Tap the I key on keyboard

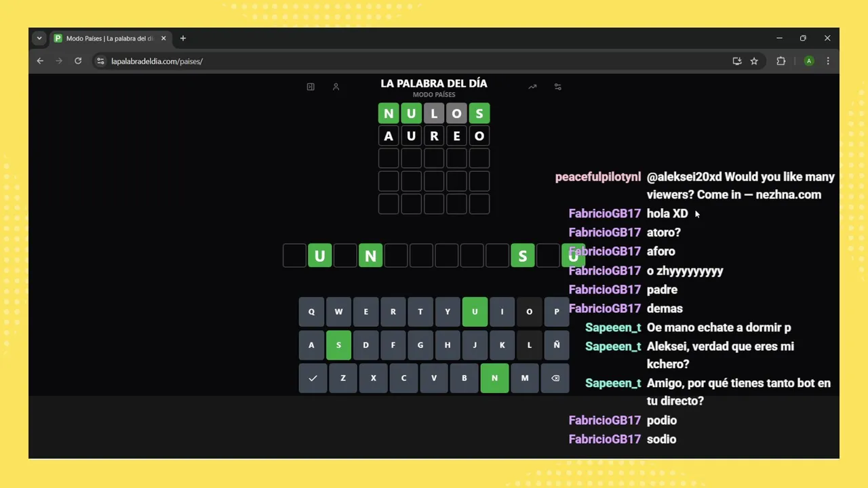[x=502, y=312]
